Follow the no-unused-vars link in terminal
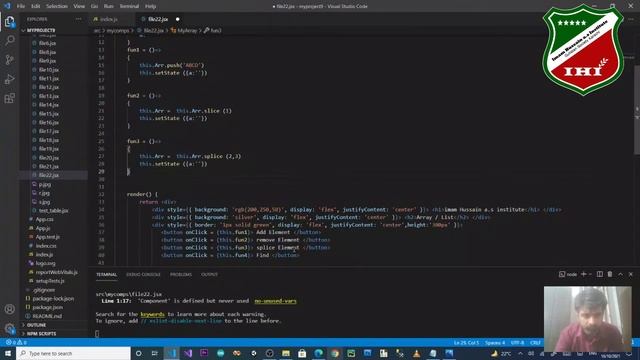This screenshot has width=640, height=360. 276,301
